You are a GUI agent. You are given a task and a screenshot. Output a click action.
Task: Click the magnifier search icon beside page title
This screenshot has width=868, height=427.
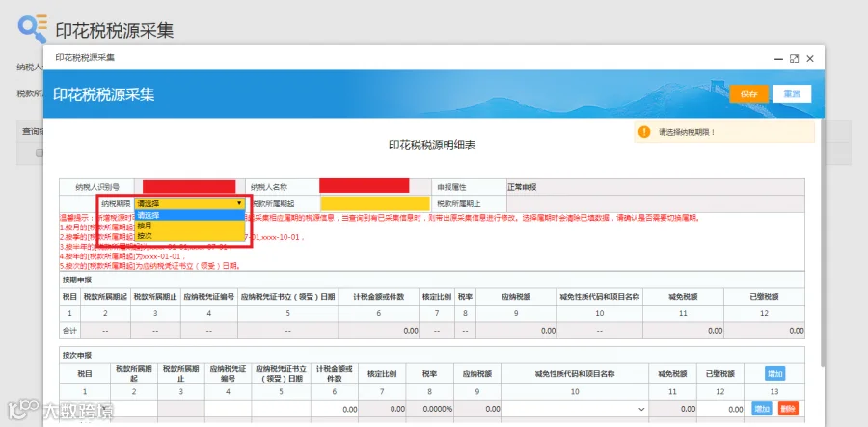point(32,29)
